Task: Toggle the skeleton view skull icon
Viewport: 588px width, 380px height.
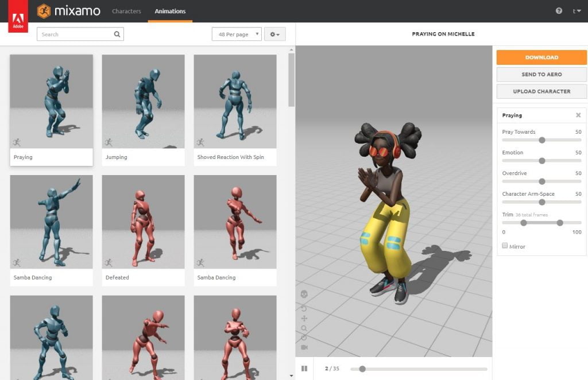Action: (x=304, y=294)
